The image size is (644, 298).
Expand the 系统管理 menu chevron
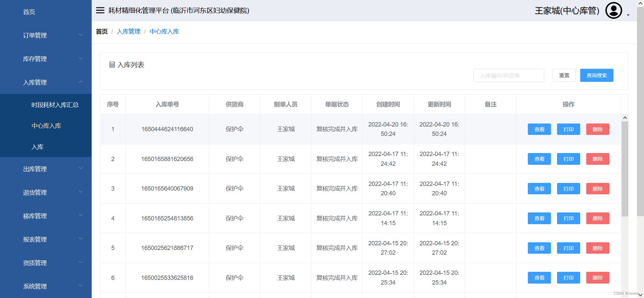click(x=81, y=286)
